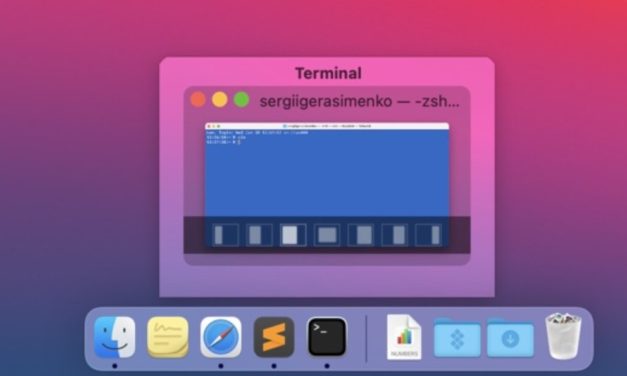Image resolution: width=627 pixels, height=376 pixels.
Task: Maximize Terminal preview with green button
Action: (242, 99)
